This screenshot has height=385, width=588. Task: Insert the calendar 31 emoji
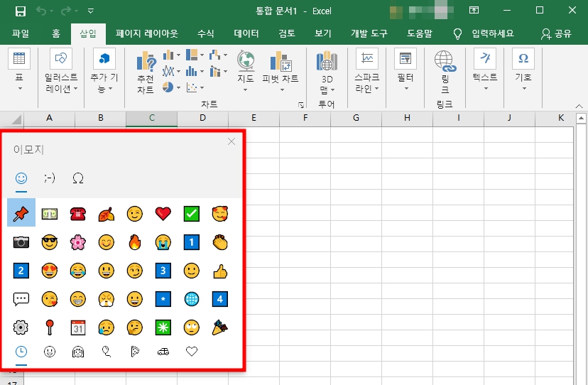78,327
